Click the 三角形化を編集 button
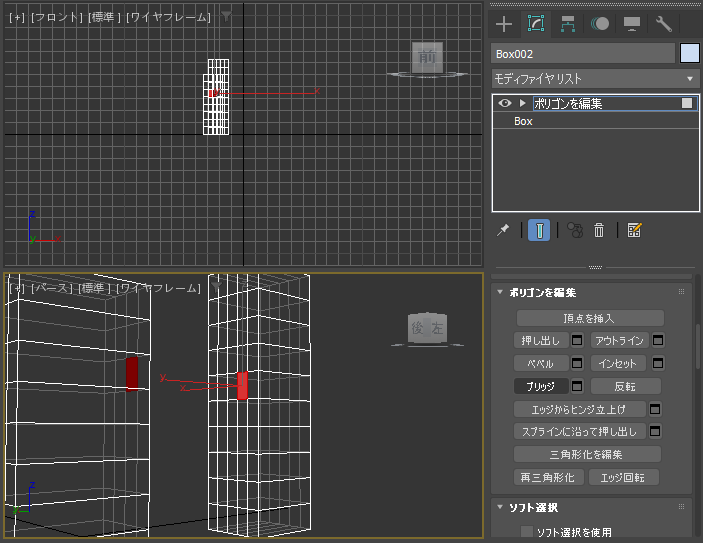Viewport: 703px width, 543px height. pyautogui.click(x=587, y=454)
